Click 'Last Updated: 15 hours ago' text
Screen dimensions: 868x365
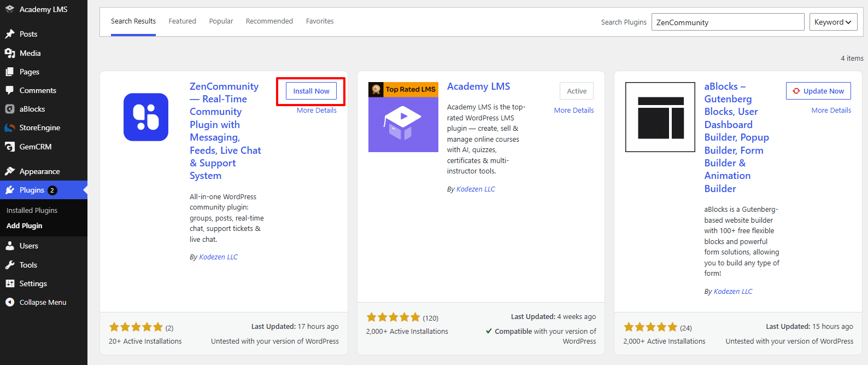[810, 326]
